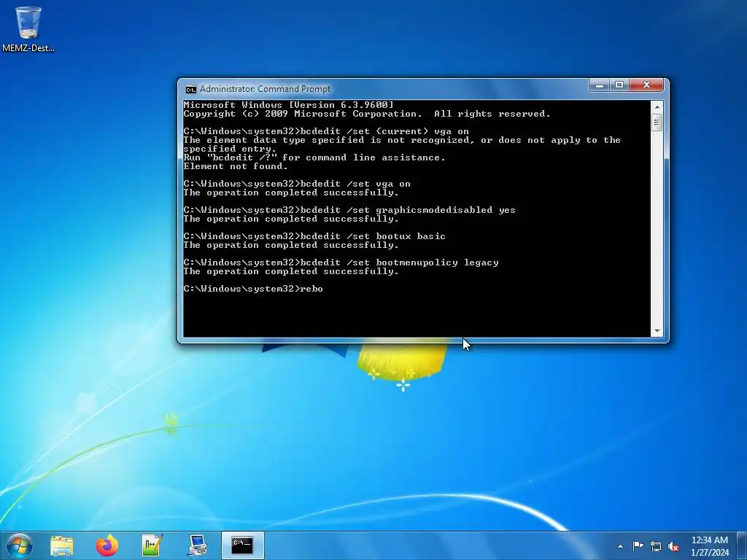Image resolution: width=747 pixels, height=560 pixels.
Task: Click the 'bcdedit /set graphicsmodedisabled yes' command line
Action: [x=349, y=210]
